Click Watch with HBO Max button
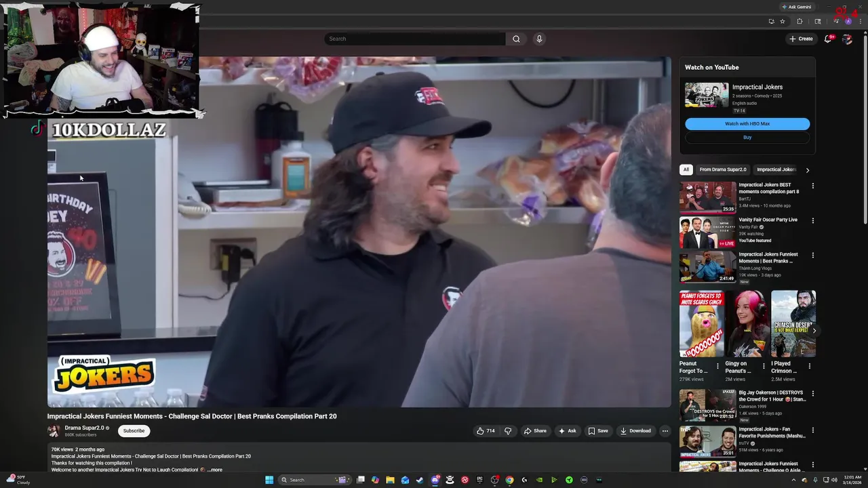Screen dimensions: 868x488 click(x=747, y=124)
